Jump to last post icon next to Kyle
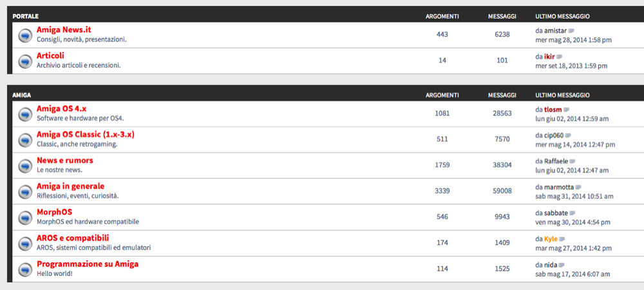This screenshot has height=290, width=644. tap(562, 239)
